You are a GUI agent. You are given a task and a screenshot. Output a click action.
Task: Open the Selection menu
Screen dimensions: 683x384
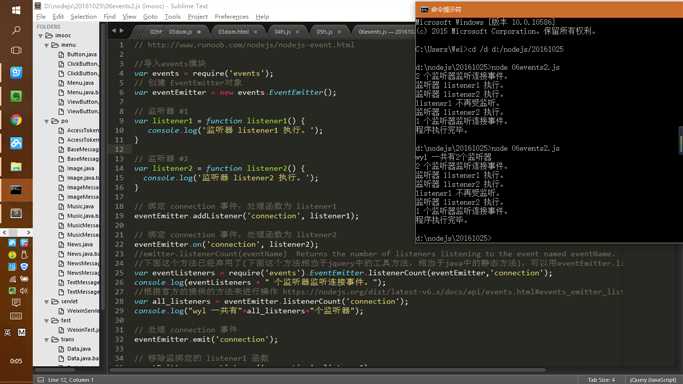[84, 17]
